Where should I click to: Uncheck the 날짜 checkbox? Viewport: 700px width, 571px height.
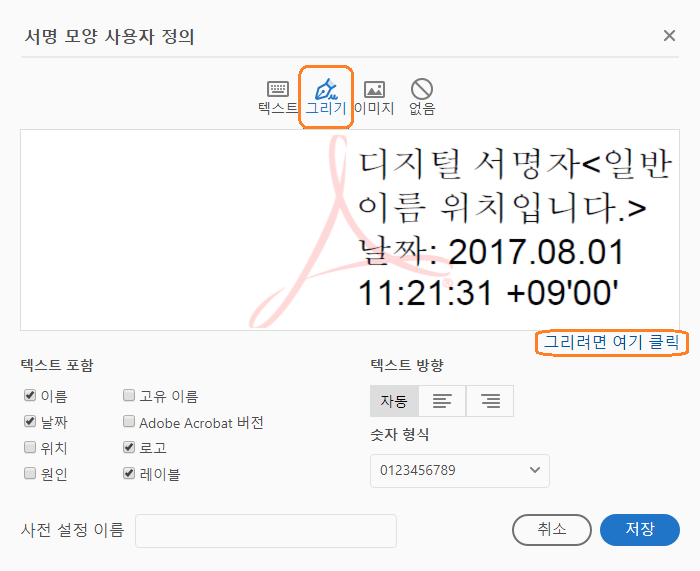click(30, 421)
